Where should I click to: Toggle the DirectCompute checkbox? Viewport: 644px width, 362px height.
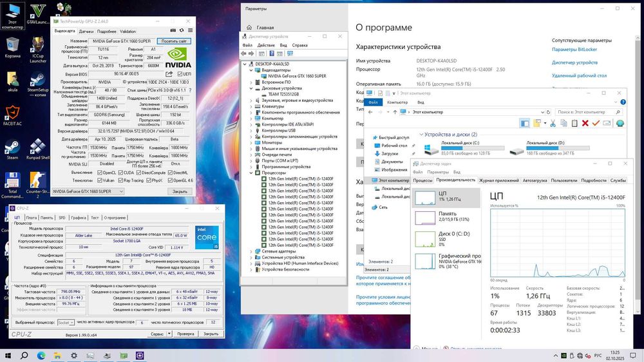coord(139,173)
